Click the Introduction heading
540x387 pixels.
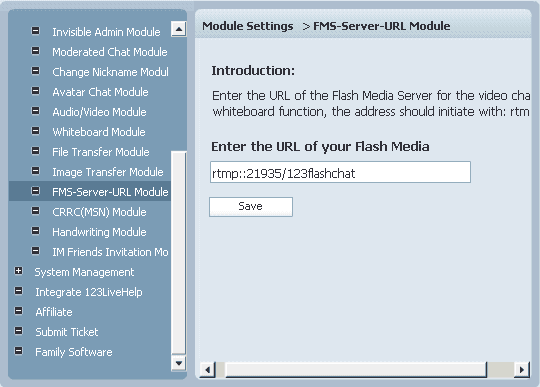253,71
